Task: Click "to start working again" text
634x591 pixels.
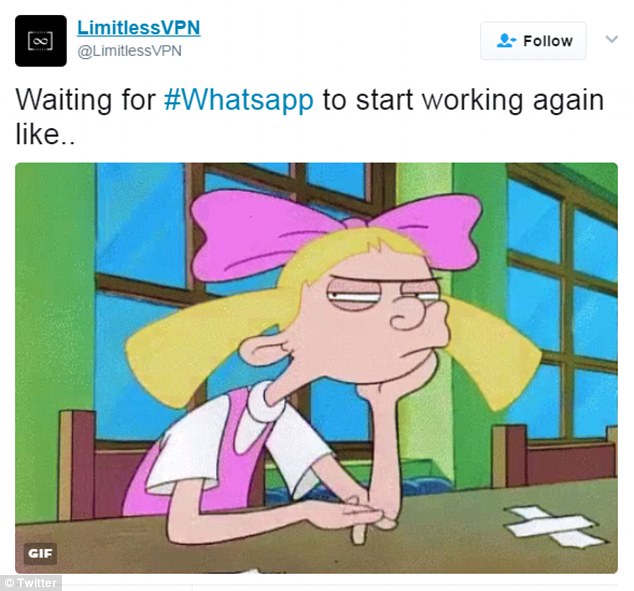Action: (x=463, y=101)
